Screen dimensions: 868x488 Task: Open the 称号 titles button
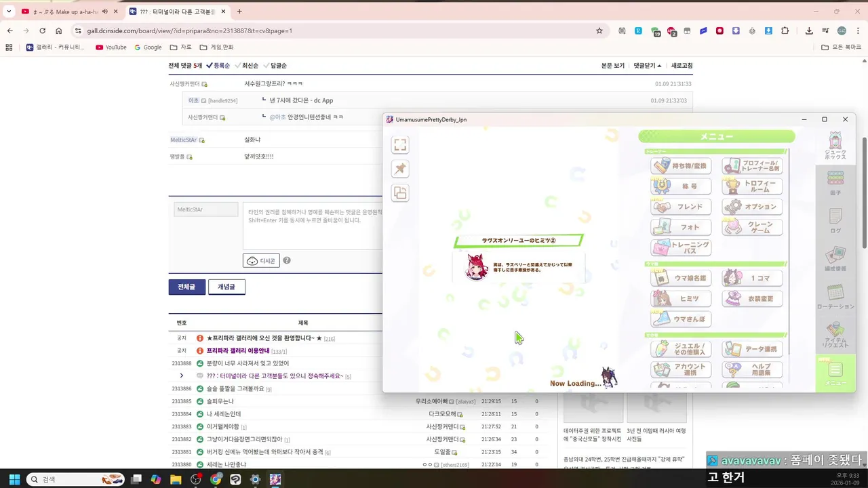point(682,186)
